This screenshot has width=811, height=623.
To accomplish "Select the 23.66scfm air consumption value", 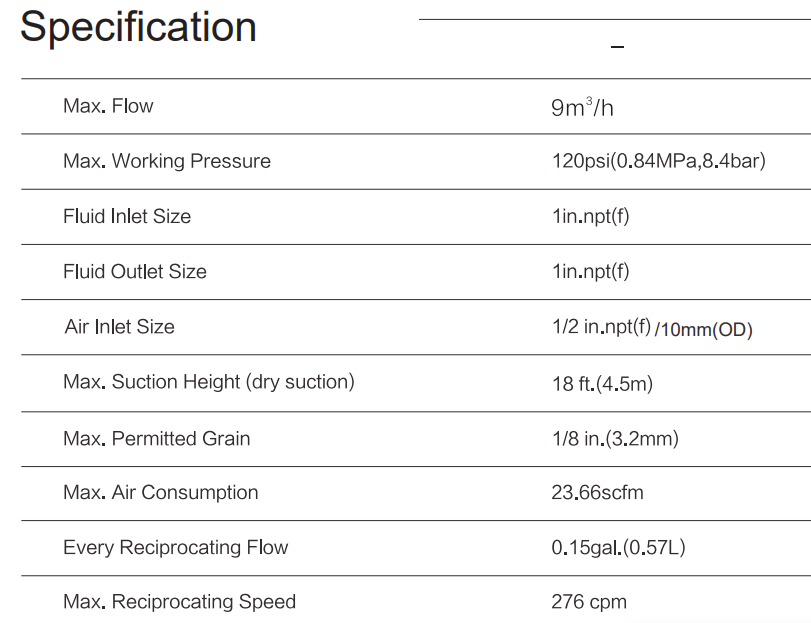I will pyautogui.click(x=597, y=493).
